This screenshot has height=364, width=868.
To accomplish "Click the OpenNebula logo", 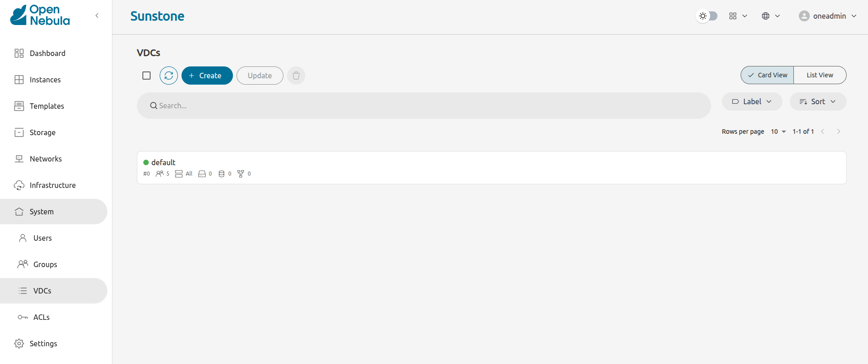I will click(x=40, y=15).
